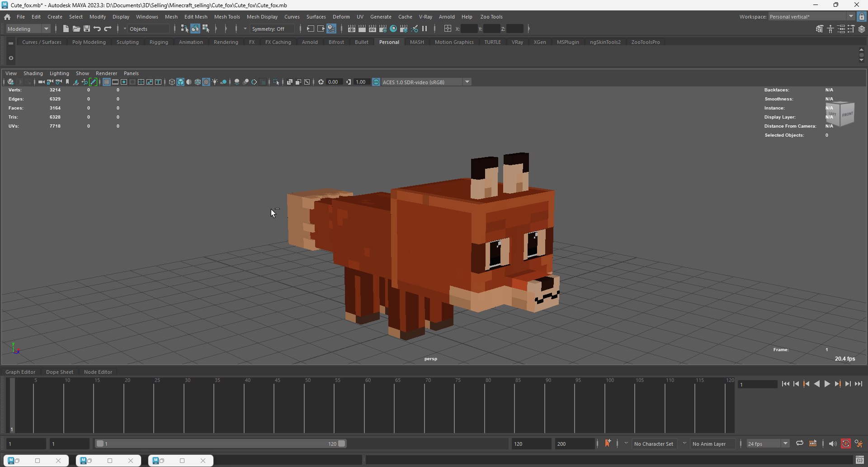Open the Render View window icon
Screen dimensions: 868x467
pyautogui.click(x=351, y=29)
